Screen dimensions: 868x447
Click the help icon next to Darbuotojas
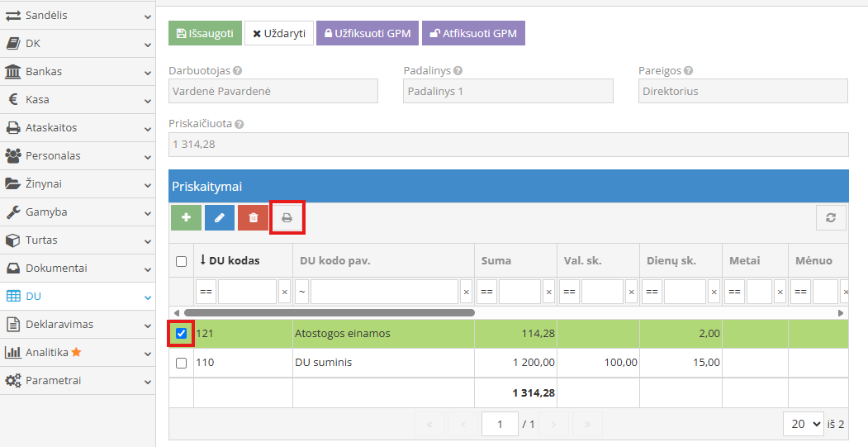tap(238, 71)
